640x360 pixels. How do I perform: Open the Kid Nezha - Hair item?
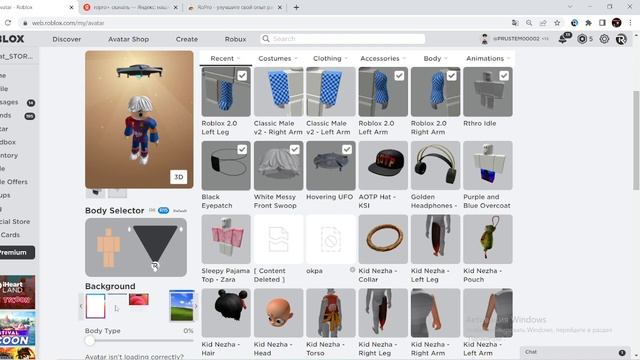pos(226,313)
